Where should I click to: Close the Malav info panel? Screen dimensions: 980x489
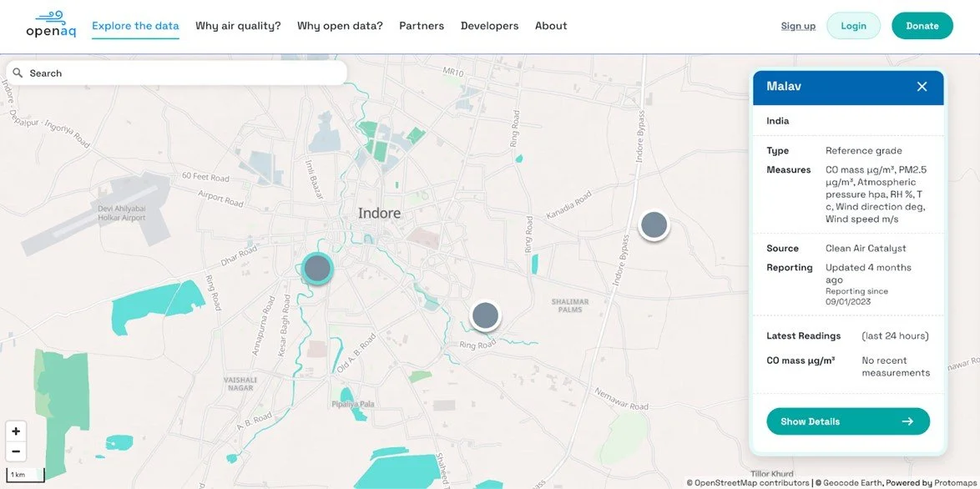[922, 87]
